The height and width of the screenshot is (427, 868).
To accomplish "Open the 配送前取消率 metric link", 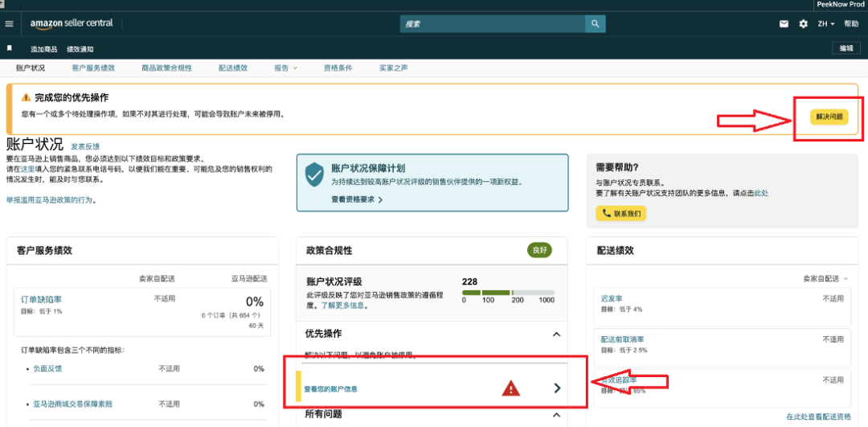I will point(622,339).
